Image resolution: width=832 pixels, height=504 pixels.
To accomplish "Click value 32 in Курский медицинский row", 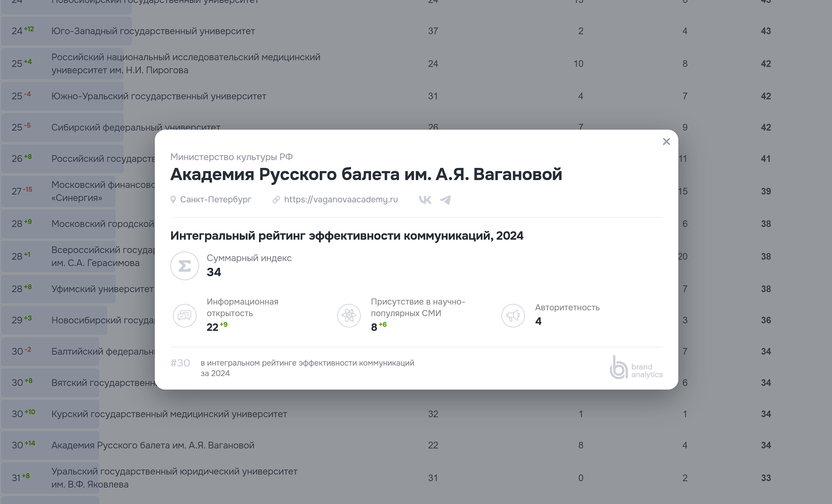I will [433, 414].
